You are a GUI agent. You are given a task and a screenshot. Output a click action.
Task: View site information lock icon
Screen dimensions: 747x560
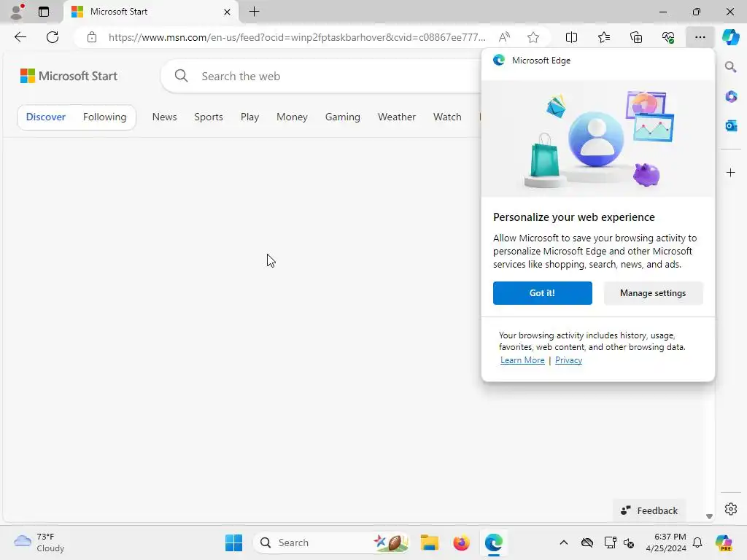(x=92, y=37)
